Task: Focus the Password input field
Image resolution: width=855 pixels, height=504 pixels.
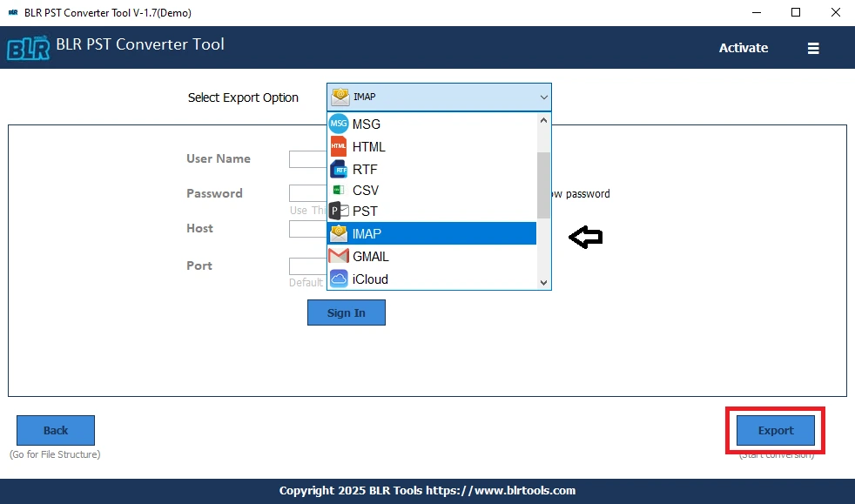Action: coord(308,193)
